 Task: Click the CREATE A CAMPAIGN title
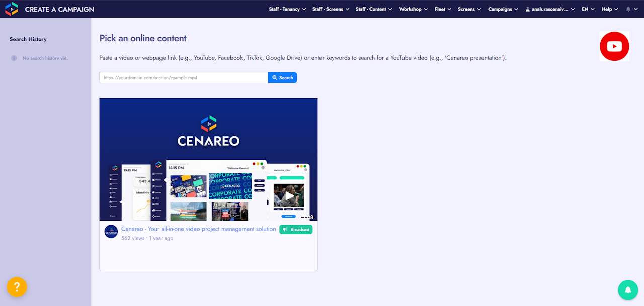point(59,9)
